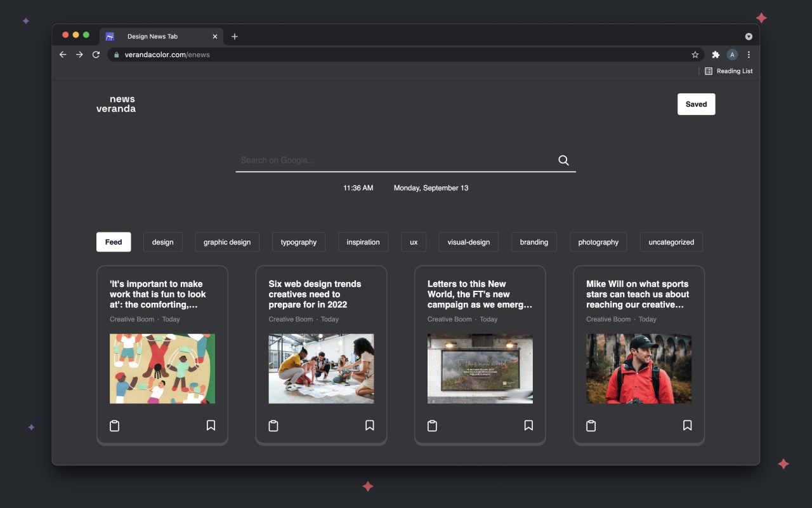Go back in browser history
This screenshot has height=508, width=812.
[x=63, y=55]
